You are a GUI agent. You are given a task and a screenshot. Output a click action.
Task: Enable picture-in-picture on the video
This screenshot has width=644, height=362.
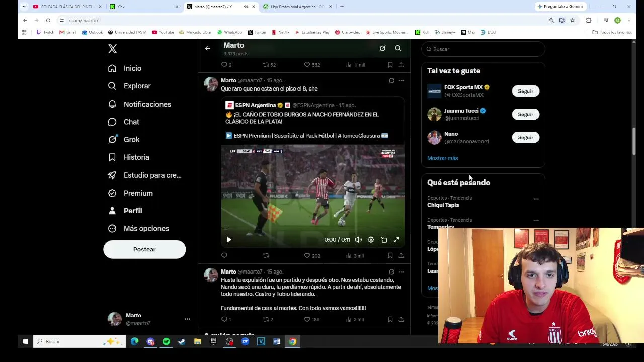pos(384,240)
